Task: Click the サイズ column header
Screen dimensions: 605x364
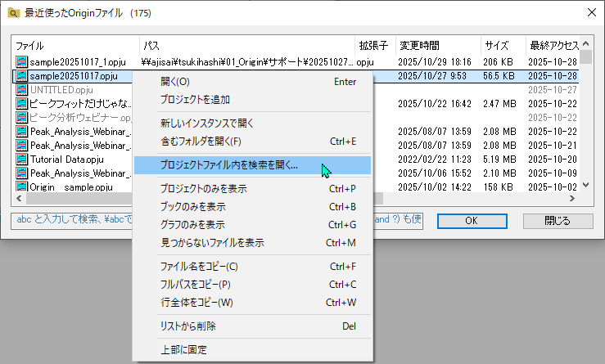Action: 503,46
